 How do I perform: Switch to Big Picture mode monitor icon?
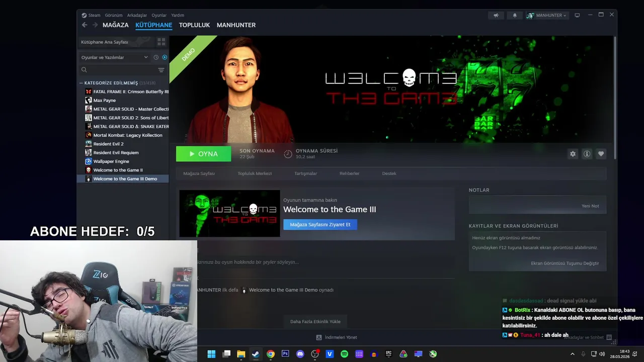(x=577, y=16)
